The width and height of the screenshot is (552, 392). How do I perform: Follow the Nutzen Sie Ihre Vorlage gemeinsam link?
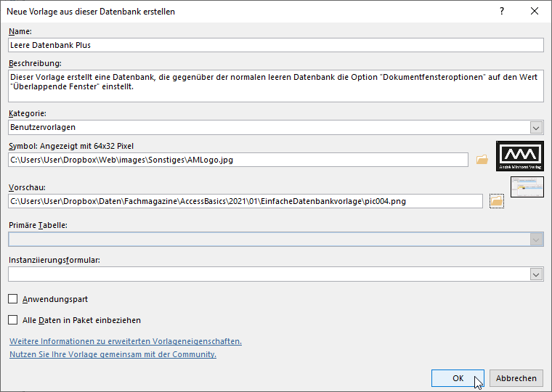click(113, 354)
